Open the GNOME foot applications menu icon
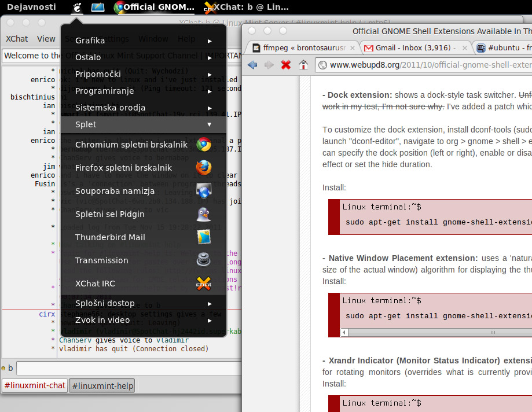 click(78, 7)
